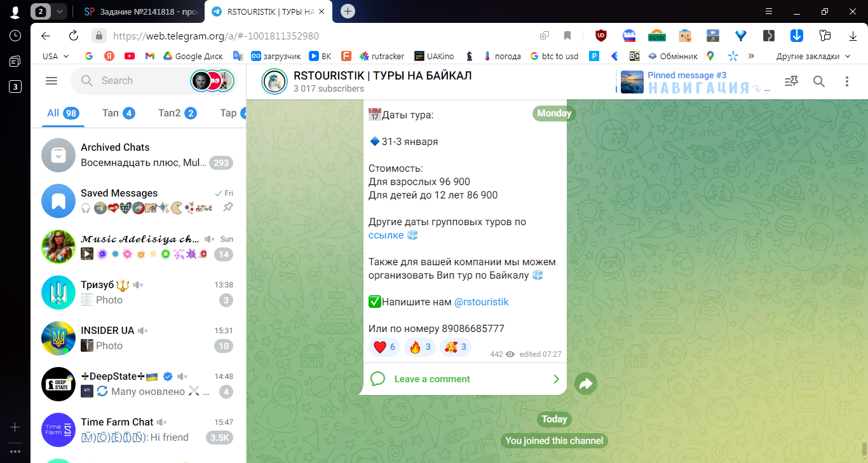Expand the USA bookmarks folder
The height and width of the screenshot is (463, 868).
point(56,56)
